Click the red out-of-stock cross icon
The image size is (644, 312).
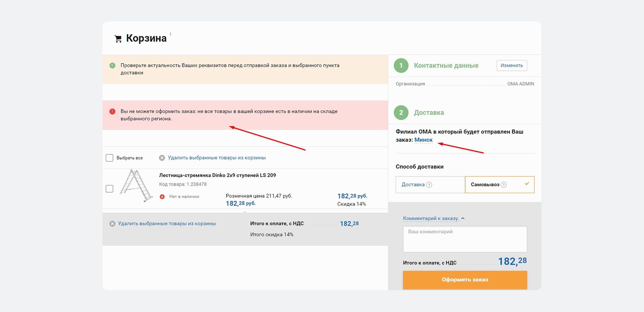162,197
